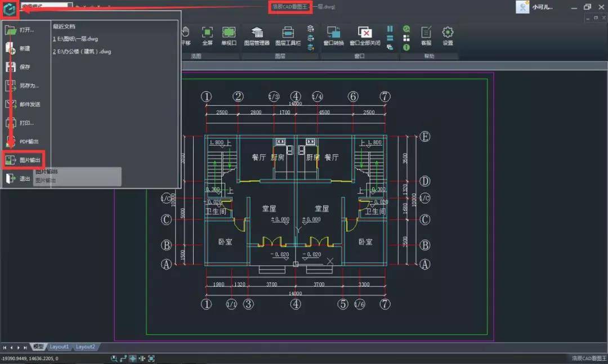Go to previous layout tab arrow
Image resolution: width=608 pixels, height=364 pixels.
click(x=12, y=347)
